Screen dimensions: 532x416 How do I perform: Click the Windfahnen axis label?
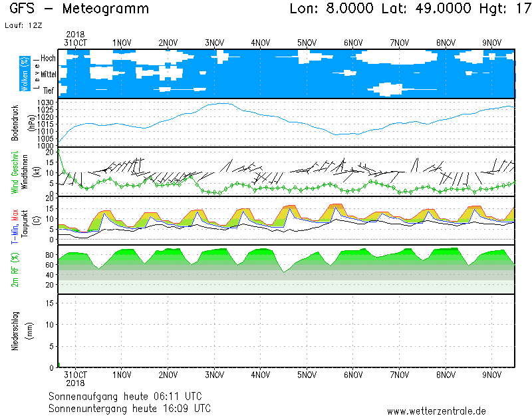[x=25, y=171]
